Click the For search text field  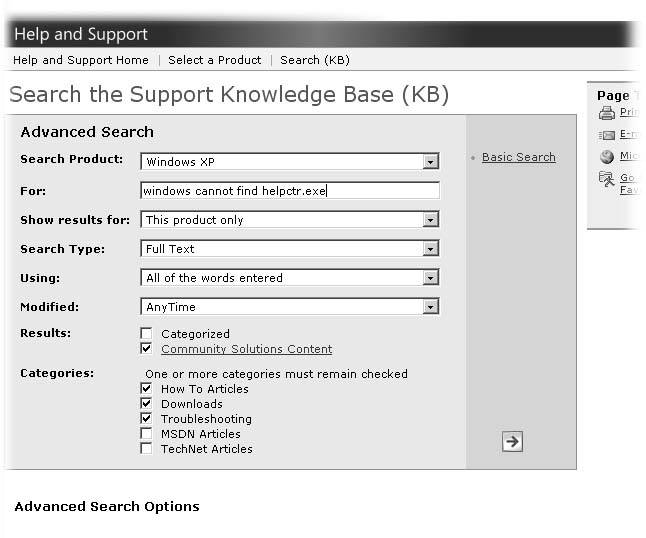289,191
